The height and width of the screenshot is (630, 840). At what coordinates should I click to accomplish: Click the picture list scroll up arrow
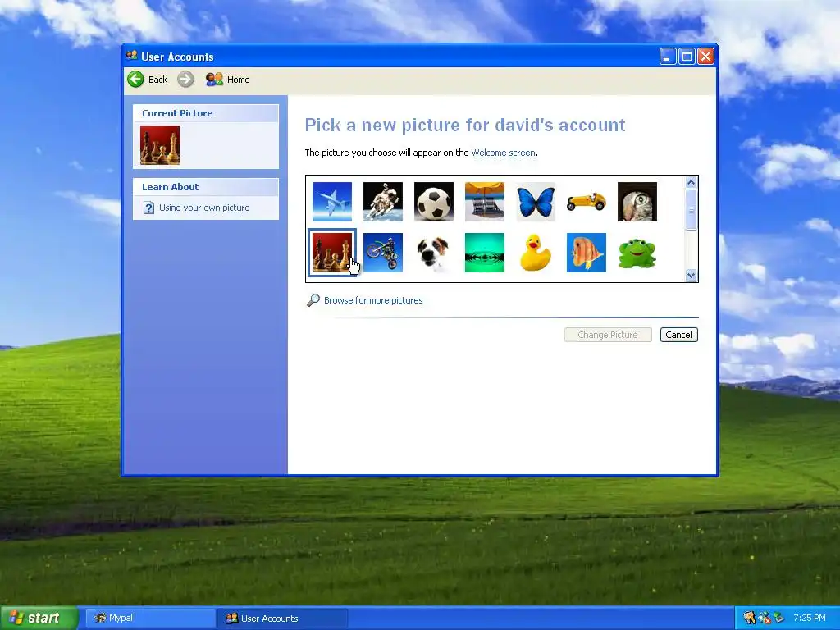(x=691, y=183)
